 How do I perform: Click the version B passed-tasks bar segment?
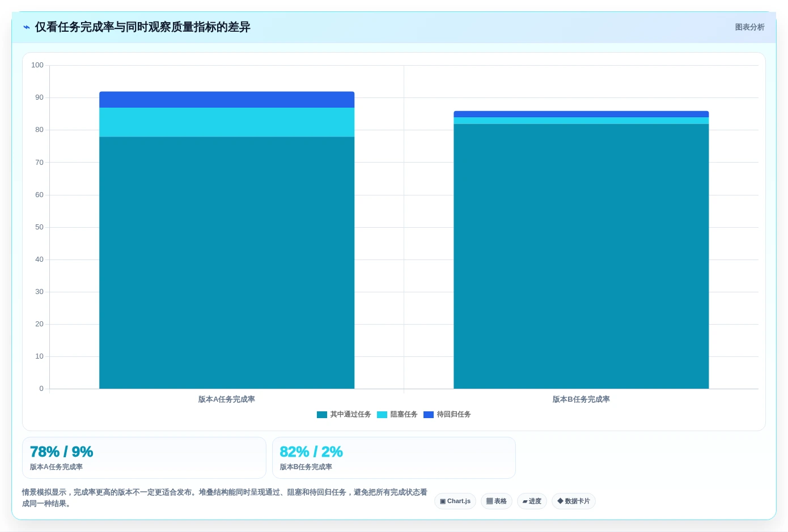[x=581, y=256]
